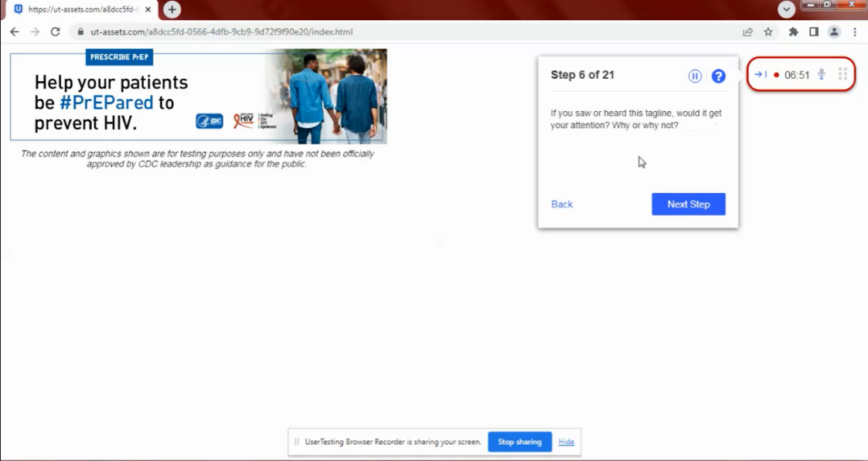Toggle the browser side panel
The height and width of the screenshot is (461, 868).
[x=813, y=32]
